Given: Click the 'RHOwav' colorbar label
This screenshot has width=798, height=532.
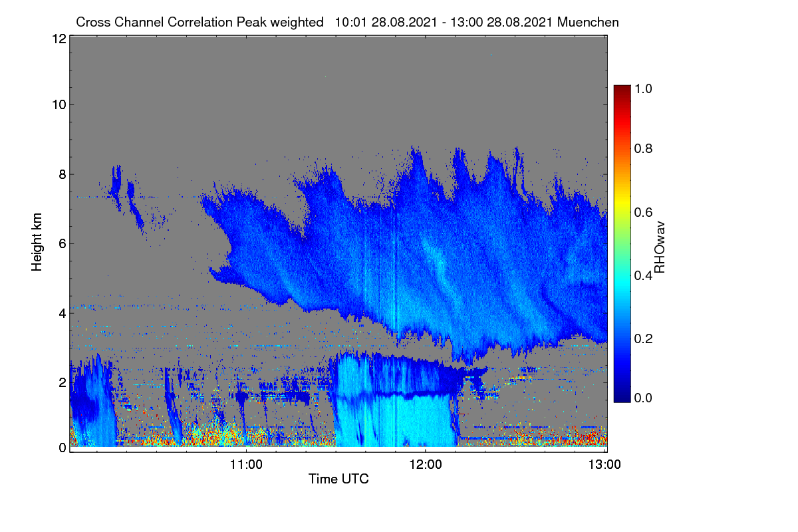Looking at the screenshot, I should pos(660,247).
